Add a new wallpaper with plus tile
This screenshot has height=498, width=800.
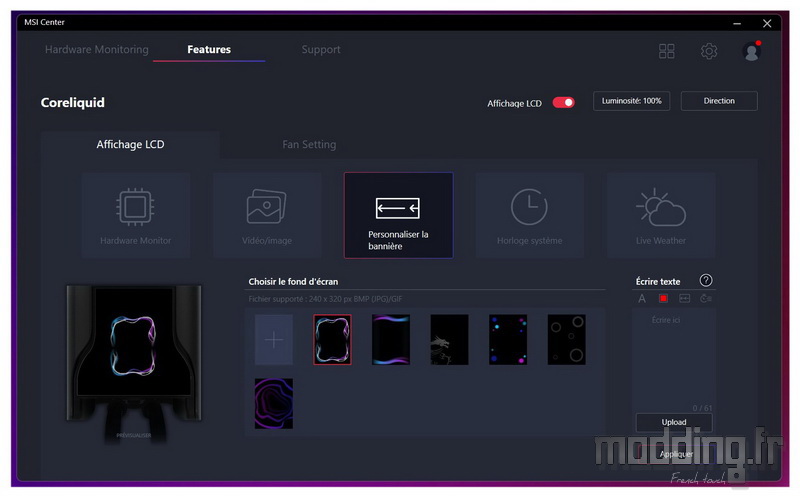click(x=274, y=340)
